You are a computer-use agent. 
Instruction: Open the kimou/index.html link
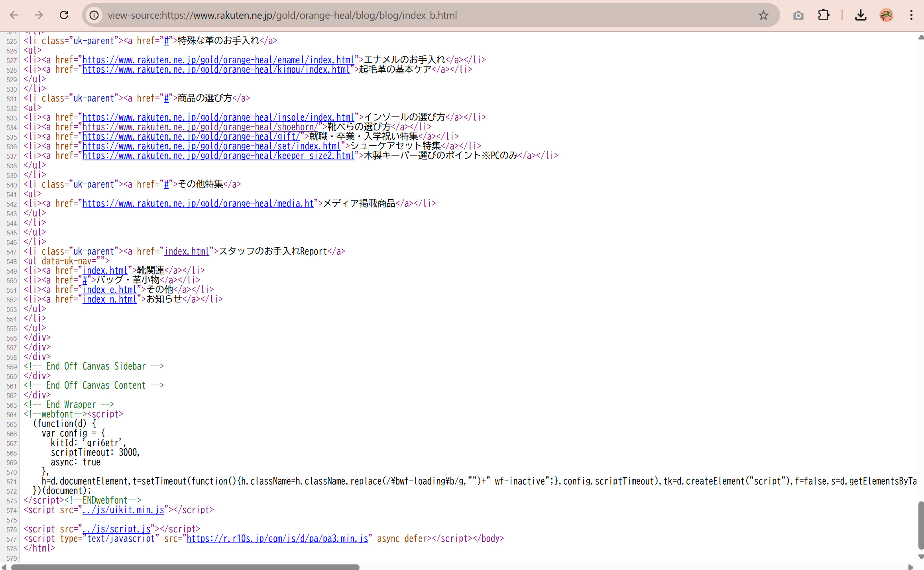click(216, 69)
